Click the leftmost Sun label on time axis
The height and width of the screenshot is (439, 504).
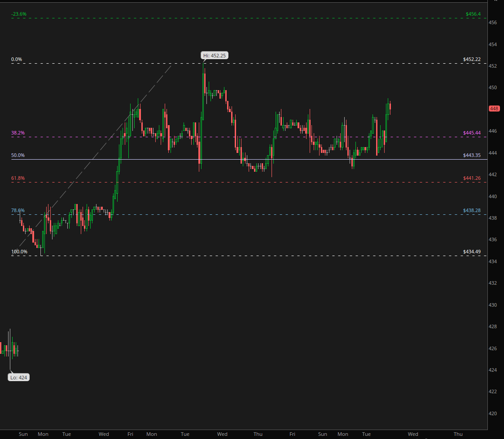[x=23, y=434]
